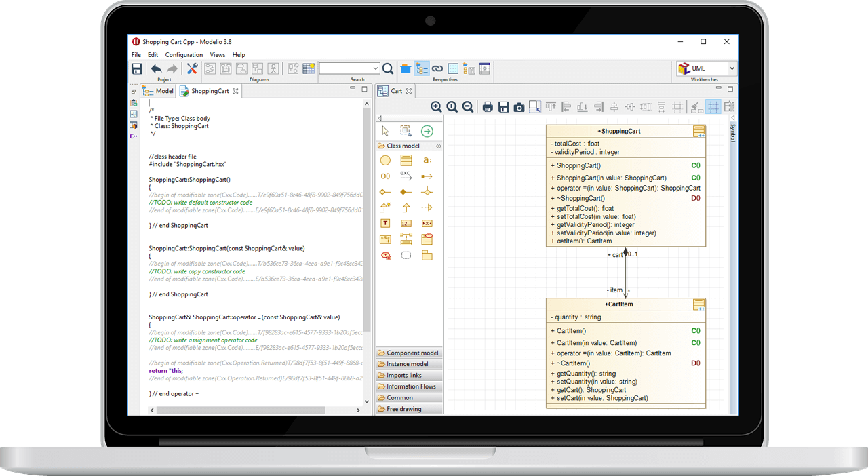868x476 pixels.
Task: Zoom in on the diagram
Action: pos(436,106)
